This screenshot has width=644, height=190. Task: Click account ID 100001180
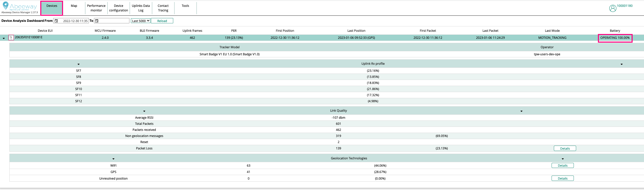pyautogui.click(x=625, y=6)
